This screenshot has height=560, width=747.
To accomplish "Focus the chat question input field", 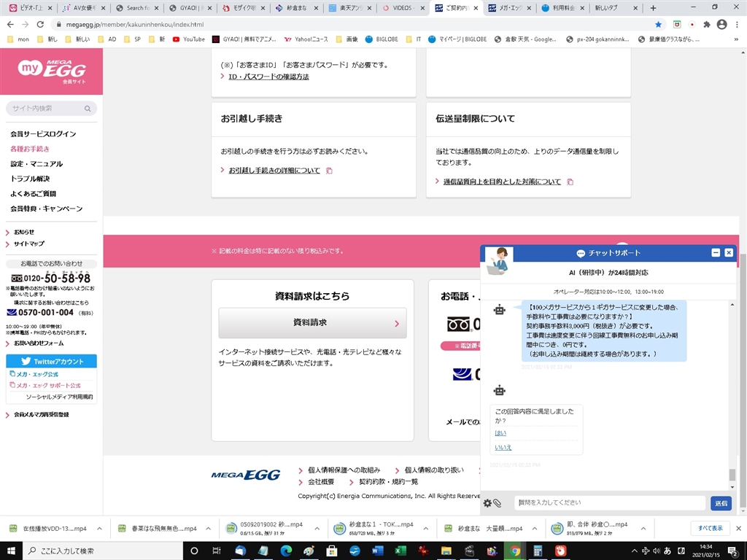I will pyautogui.click(x=610, y=503).
